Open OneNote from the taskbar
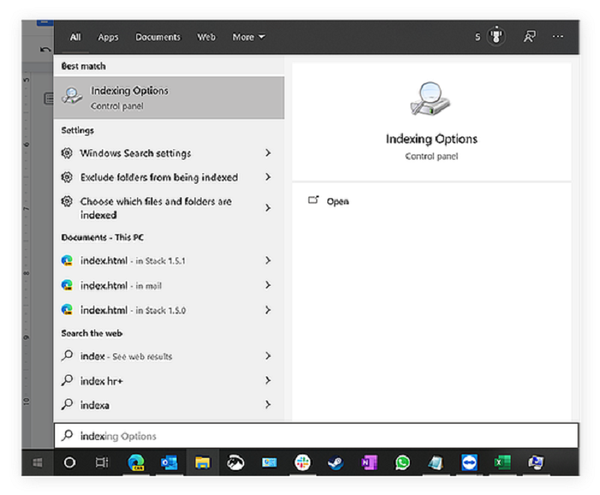Screen dimensions: 600x495 [369, 463]
